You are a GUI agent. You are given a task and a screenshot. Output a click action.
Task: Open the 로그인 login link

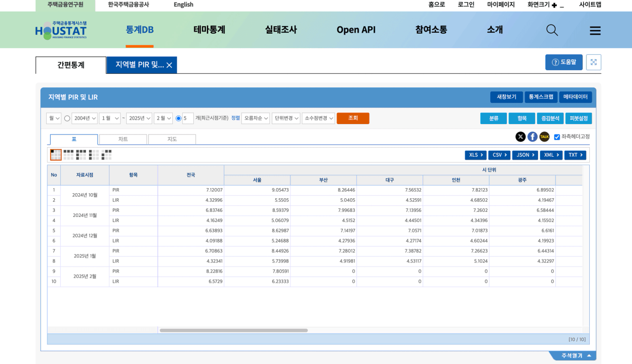click(466, 5)
